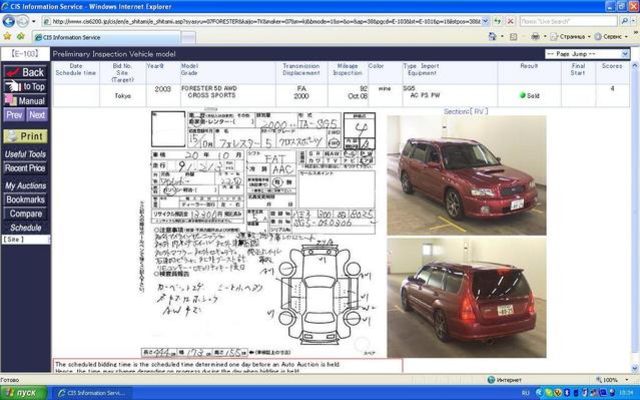This screenshot has height=400, width=640.
Task: Click the front-view red Forester photo
Action: 467,175
